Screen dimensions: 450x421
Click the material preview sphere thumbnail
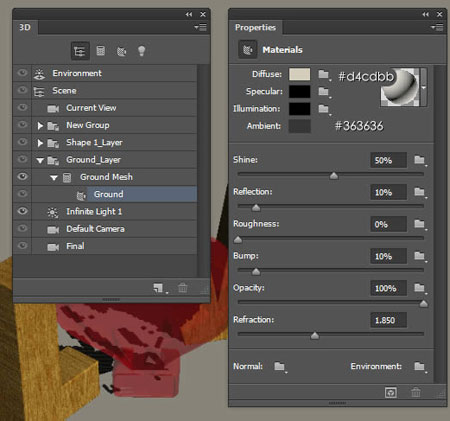(400, 87)
